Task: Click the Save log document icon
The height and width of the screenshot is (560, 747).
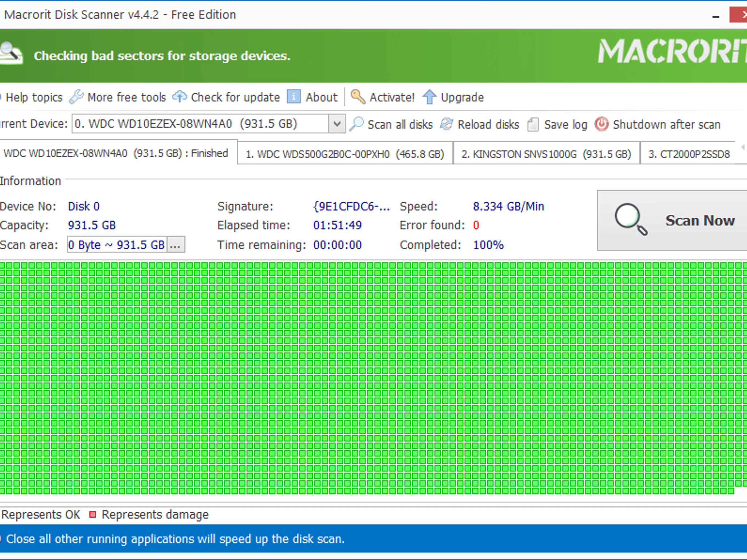Action: pyautogui.click(x=533, y=124)
